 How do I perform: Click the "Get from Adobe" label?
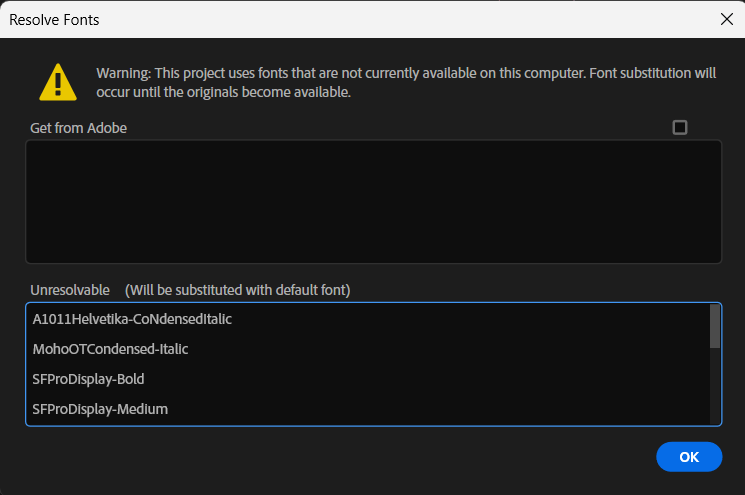coord(79,128)
